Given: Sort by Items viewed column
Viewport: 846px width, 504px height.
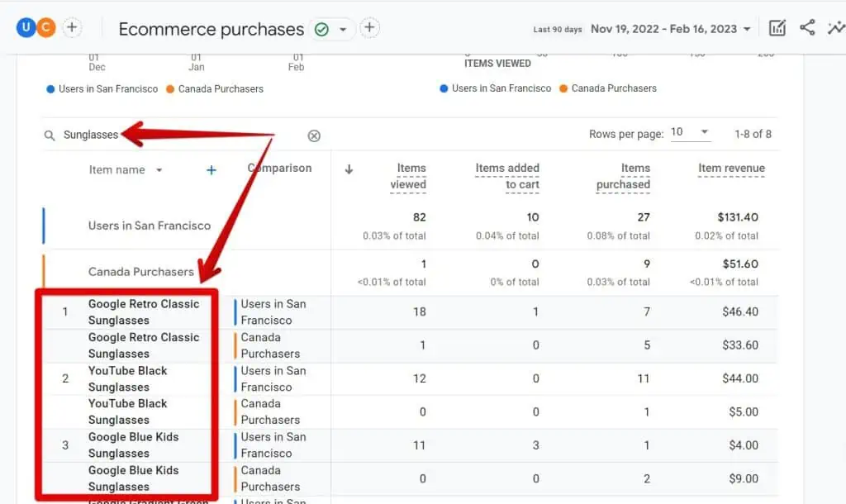Looking at the screenshot, I should point(408,176).
